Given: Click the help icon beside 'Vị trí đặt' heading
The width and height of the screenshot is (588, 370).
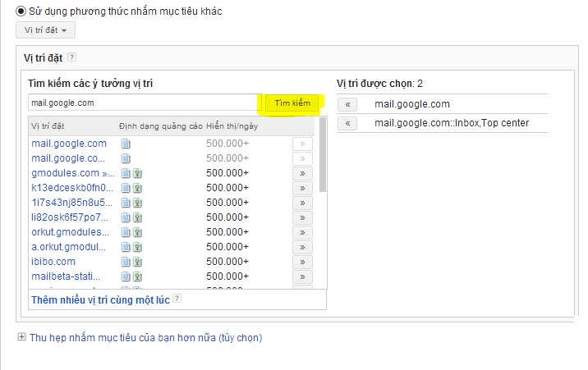Looking at the screenshot, I should click(x=71, y=57).
